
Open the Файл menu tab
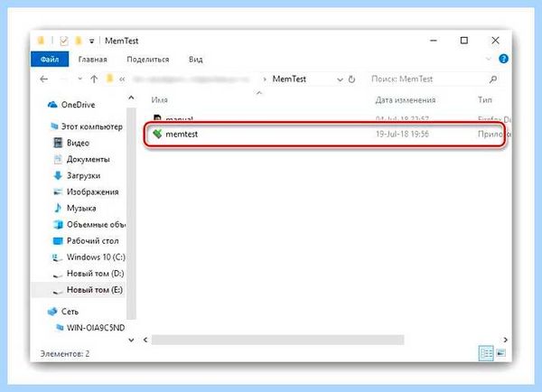[x=50, y=59]
